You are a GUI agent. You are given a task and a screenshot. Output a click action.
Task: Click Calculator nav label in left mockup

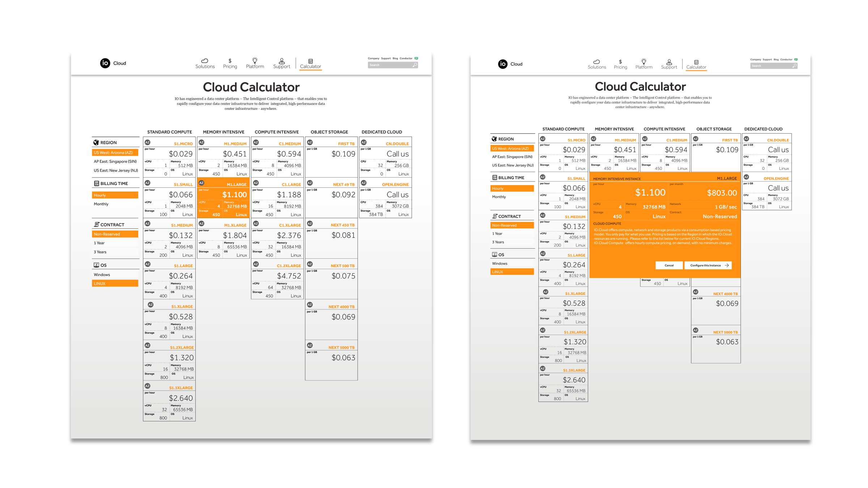click(x=310, y=67)
